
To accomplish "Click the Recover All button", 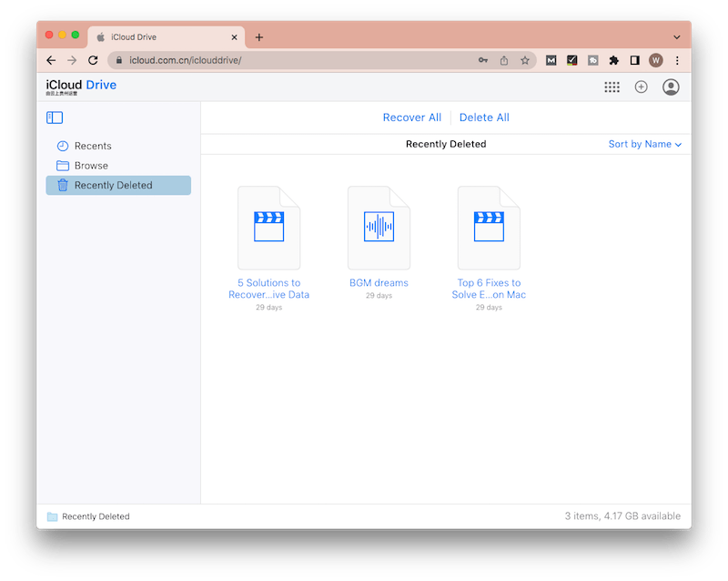I will 411,117.
